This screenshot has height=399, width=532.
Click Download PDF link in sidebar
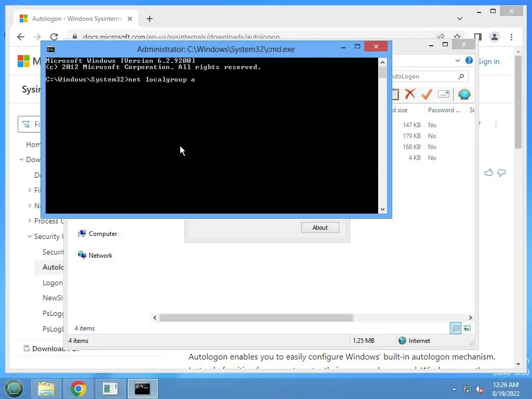point(51,349)
